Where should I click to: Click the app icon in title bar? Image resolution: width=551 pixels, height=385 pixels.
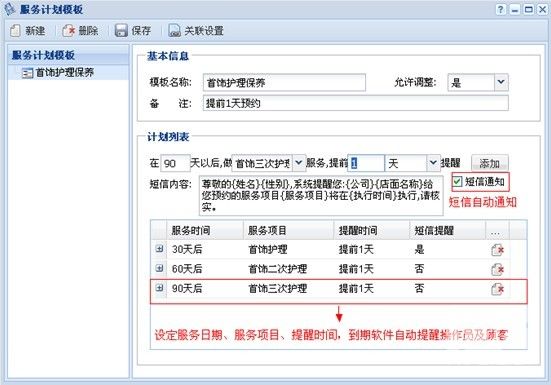[10, 9]
